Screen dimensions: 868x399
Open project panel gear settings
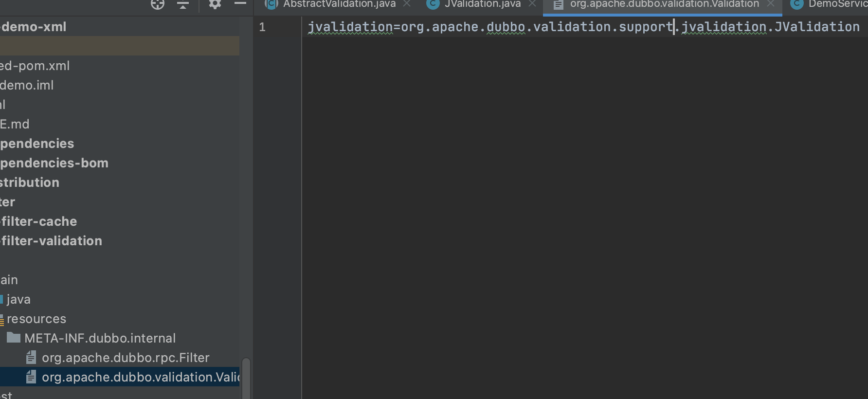pyautogui.click(x=215, y=4)
